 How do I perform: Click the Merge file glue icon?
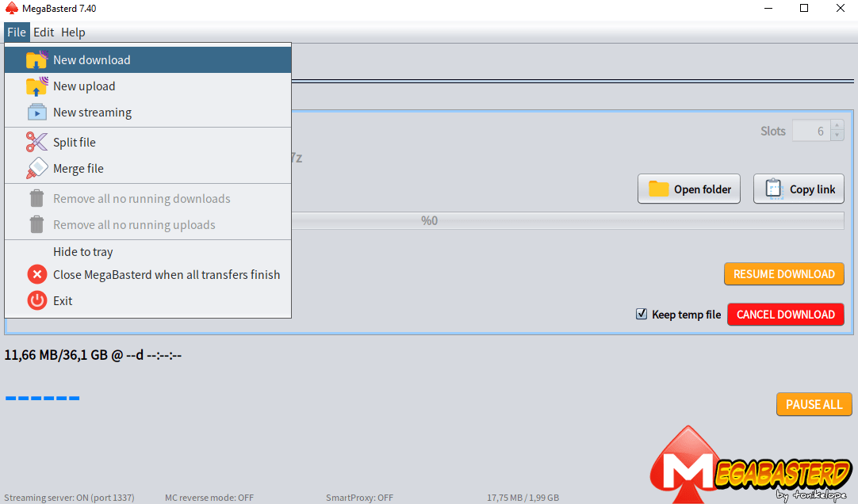click(x=36, y=168)
